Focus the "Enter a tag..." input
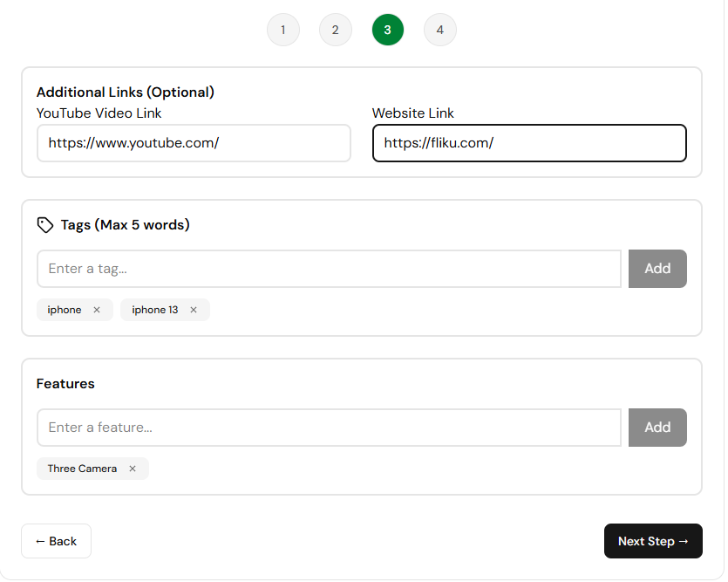 329,269
